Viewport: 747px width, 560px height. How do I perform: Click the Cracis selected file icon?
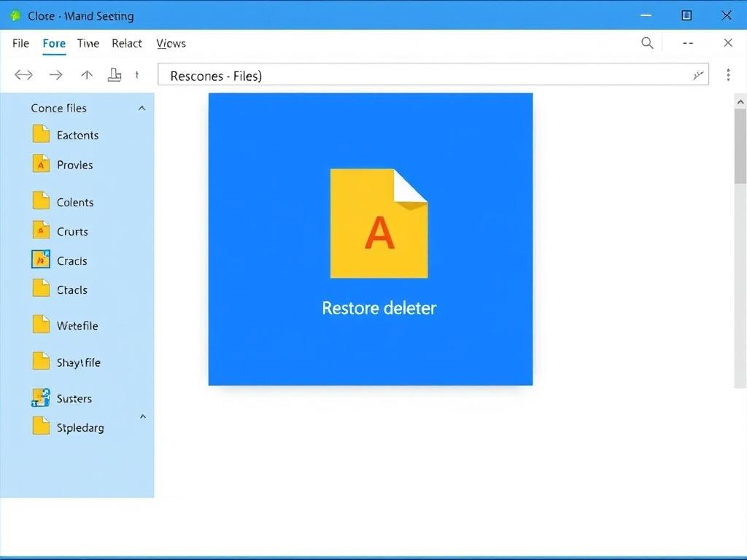point(41,260)
